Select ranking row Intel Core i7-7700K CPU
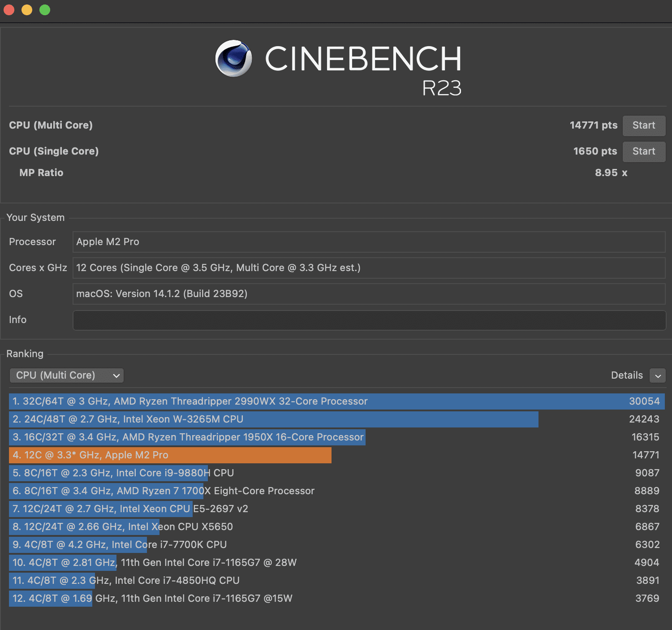The height and width of the screenshot is (630, 672). pyautogui.click(x=337, y=545)
